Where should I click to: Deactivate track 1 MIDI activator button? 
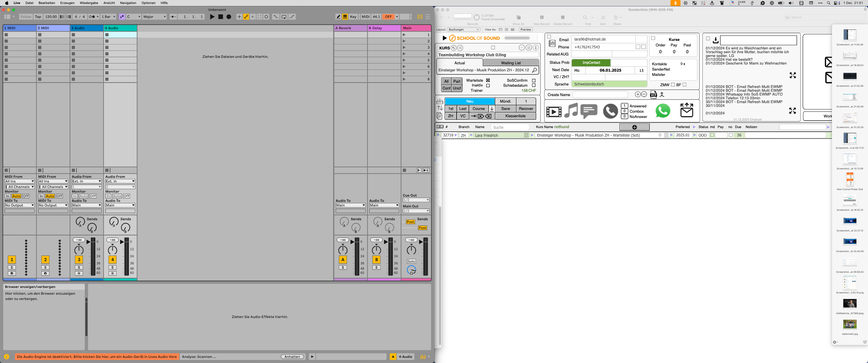point(12,260)
